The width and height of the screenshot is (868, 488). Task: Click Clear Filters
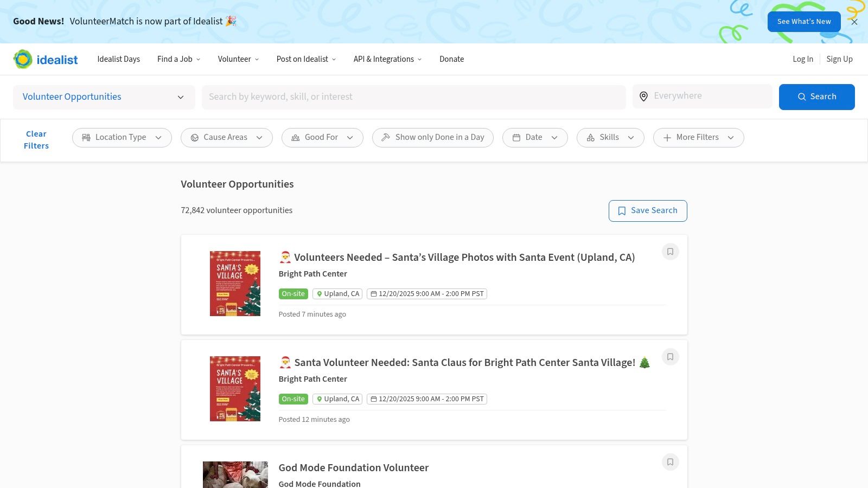coord(36,140)
